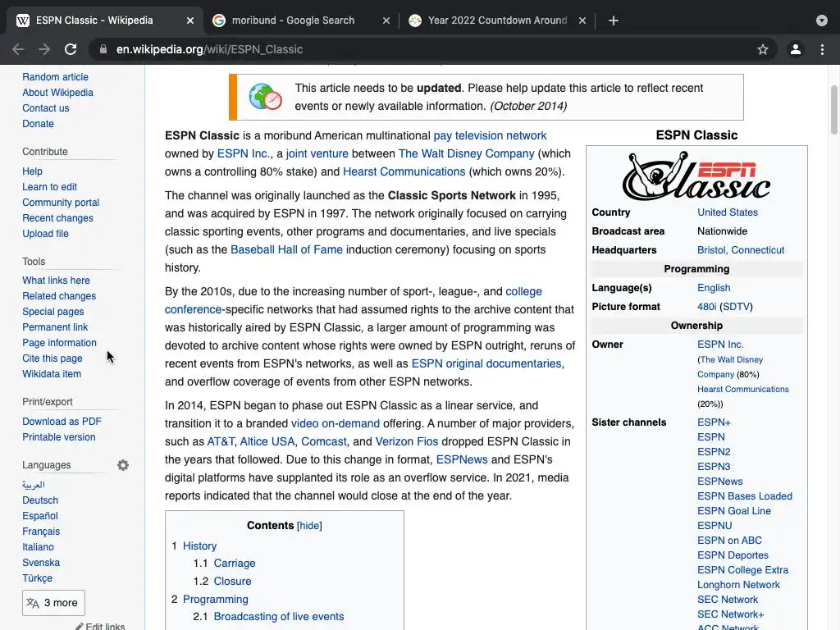840x630 pixels.
Task: Open the Baseball Hall of Fame link
Action: pos(286,249)
